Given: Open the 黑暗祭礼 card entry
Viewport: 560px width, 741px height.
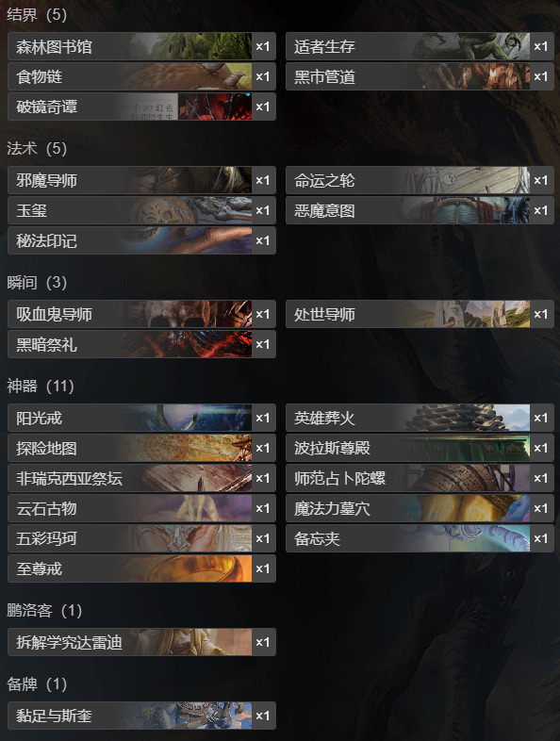Looking at the screenshot, I should click(141, 344).
